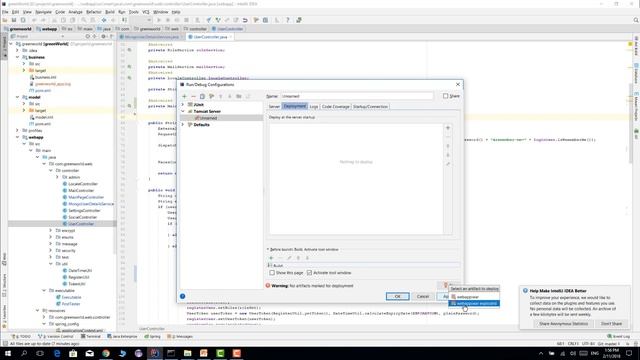This screenshot has height=360, width=640.
Task: Open the TODO tool window
Action: 21,337
